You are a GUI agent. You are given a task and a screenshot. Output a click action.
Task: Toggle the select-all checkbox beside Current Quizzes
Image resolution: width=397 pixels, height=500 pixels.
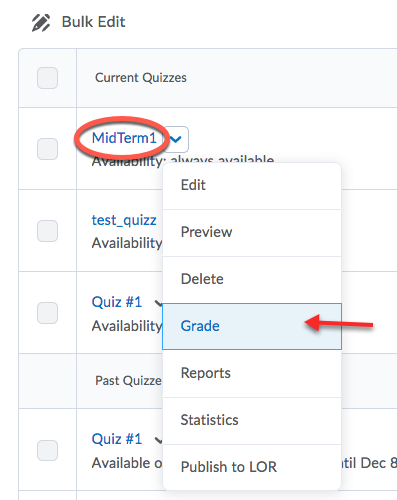47,78
